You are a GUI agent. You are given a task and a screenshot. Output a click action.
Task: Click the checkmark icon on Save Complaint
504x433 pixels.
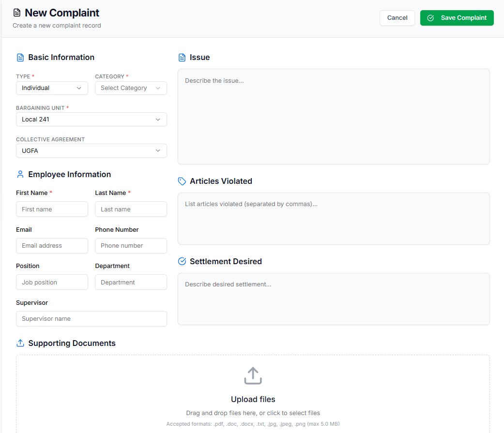pyautogui.click(x=430, y=18)
